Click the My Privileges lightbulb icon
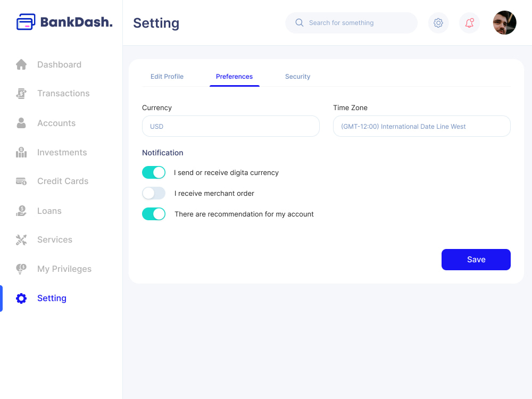The width and height of the screenshot is (532, 399). tap(21, 269)
